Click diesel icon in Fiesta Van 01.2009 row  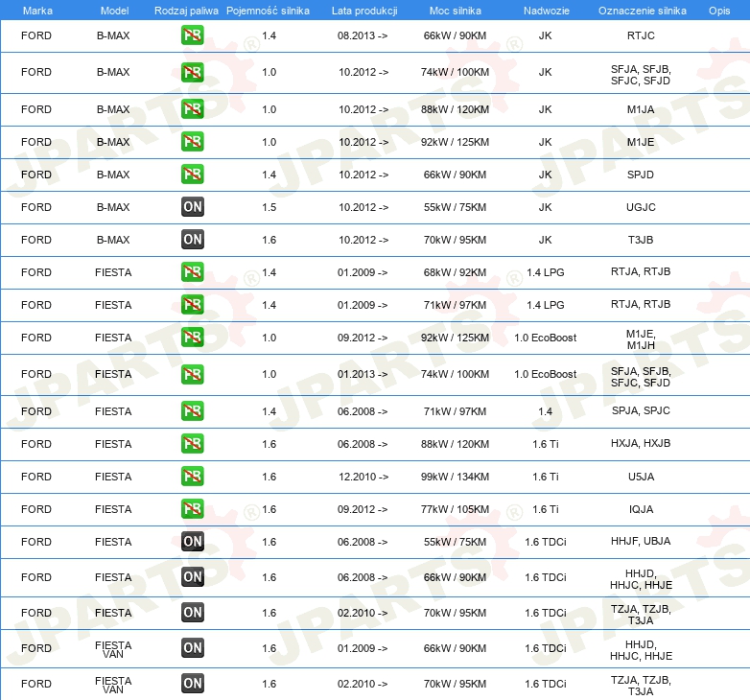click(x=193, y=648)
